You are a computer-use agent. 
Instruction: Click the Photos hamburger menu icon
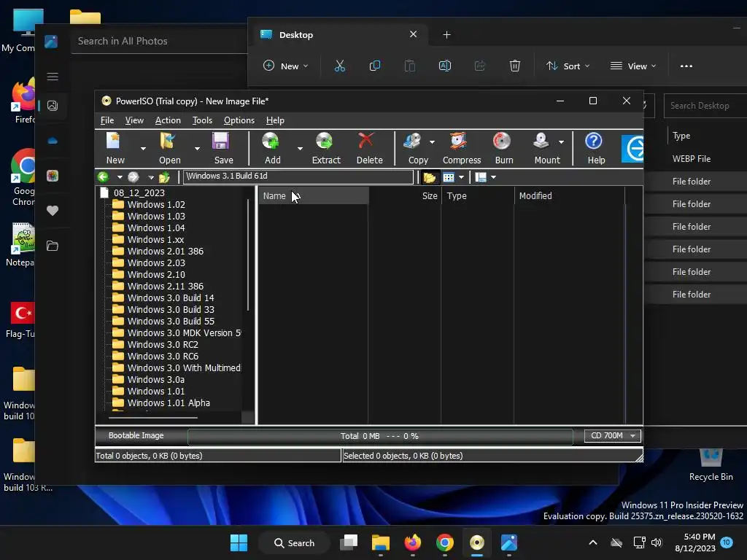pyautogui.click(x=53, y=77)
